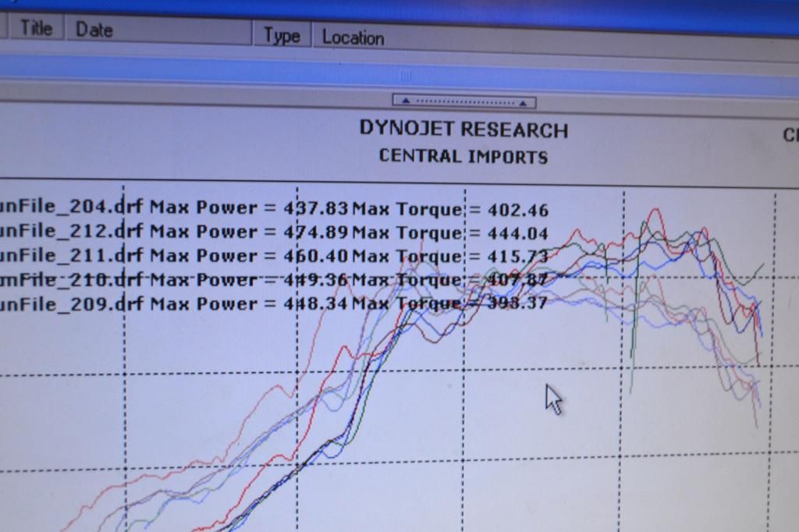Collapse the panel using the dotted splitter handle
Screen dimensions: 799x532
(x=463, y=102)
